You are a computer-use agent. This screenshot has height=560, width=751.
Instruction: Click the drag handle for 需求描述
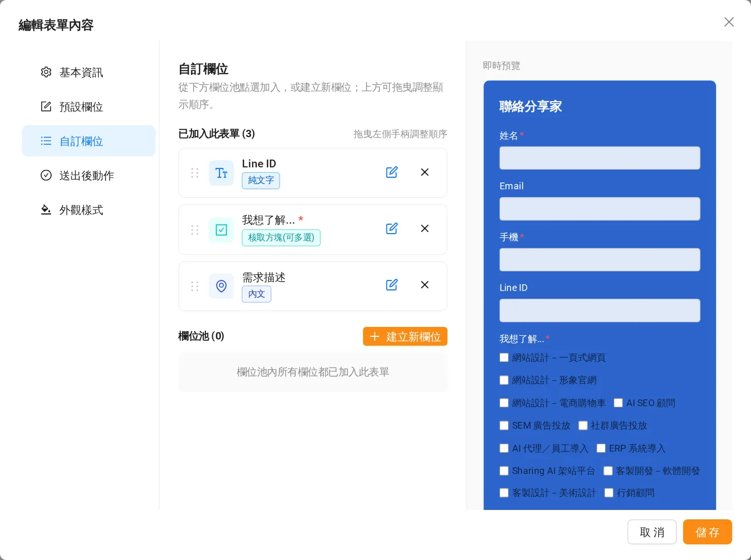coord(195,286)
